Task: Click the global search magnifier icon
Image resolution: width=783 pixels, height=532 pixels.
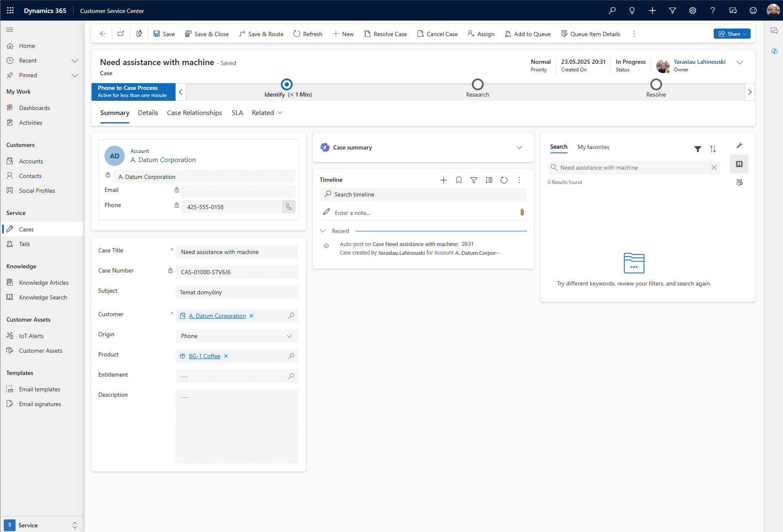Action: tap(612, 10)
